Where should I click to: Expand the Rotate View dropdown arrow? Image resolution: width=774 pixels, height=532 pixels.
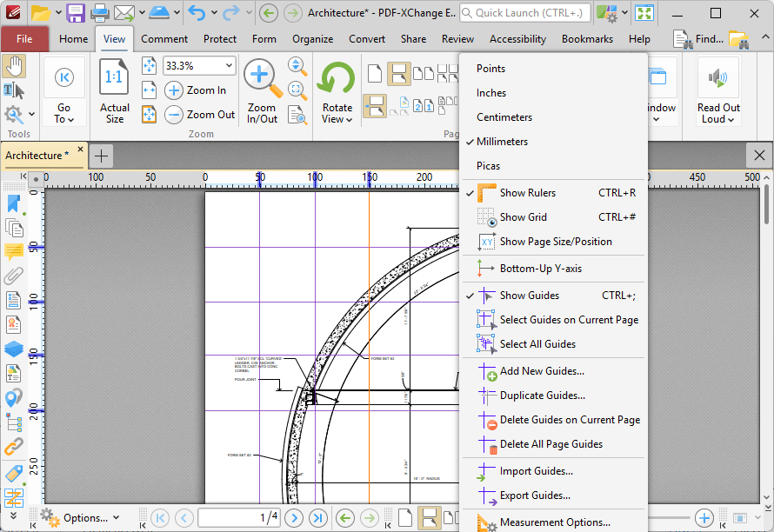click(349, 119)
